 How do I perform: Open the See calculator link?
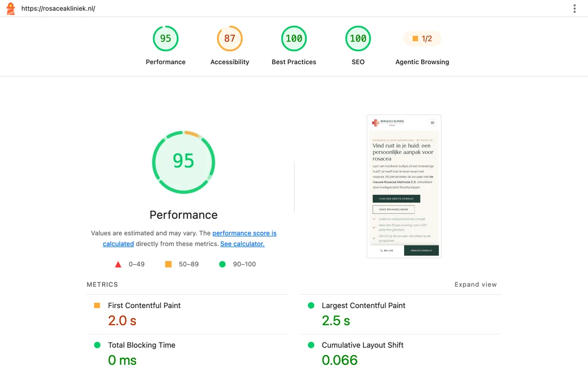point(242,244)
